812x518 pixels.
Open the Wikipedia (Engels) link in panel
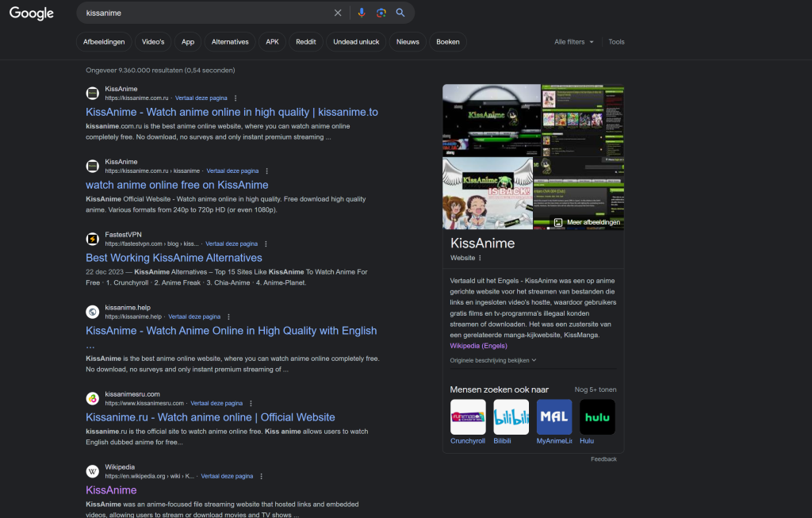pos(478,346)
